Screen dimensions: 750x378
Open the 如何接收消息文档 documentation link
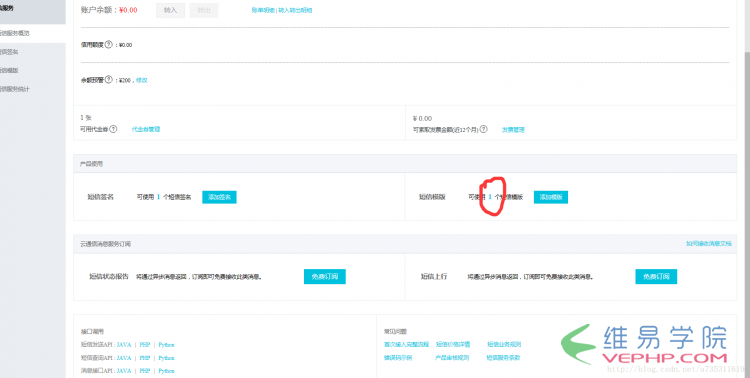[709, 244]
